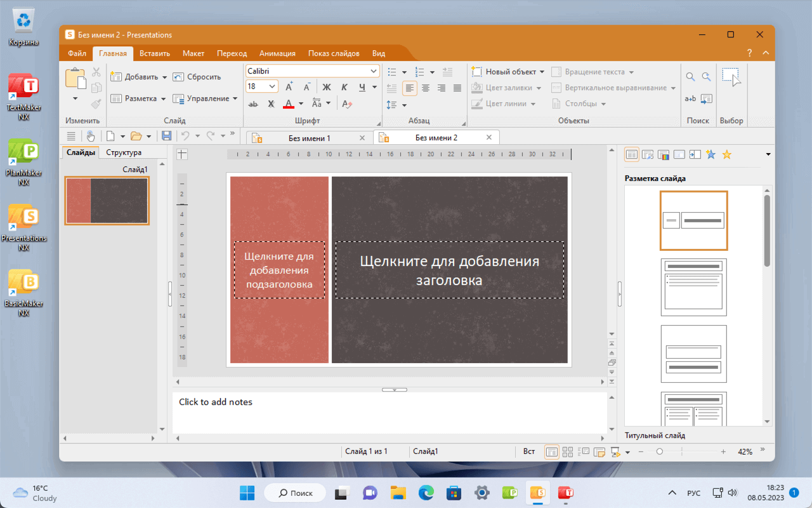The width and height of the screenshot is (812, 508).
Task: Click the Save floppy disk icon
Action: [166, 136]
